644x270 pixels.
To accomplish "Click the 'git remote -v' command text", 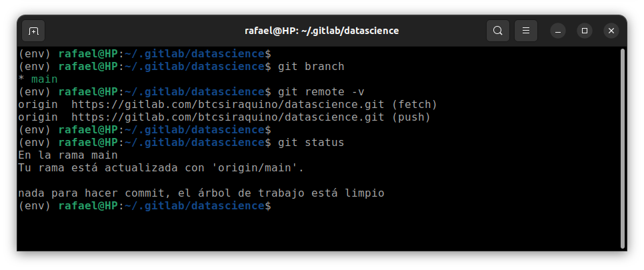I will pyautogui.click(x=321, y=92).
